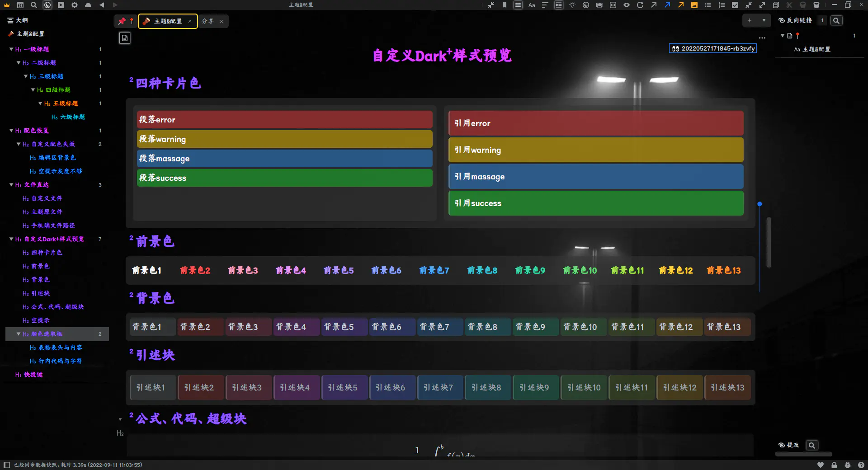Image resolution: width=868 pixels, height=470 pixels.
Task: Toggle the highlighted hamburger lines icon in toolbar
Action: [x=518, y=5]
